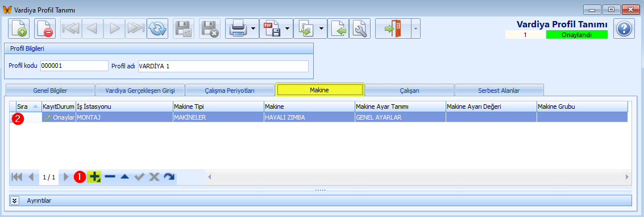Sort by the Sıra column header
644x217 pixels.
29,107
